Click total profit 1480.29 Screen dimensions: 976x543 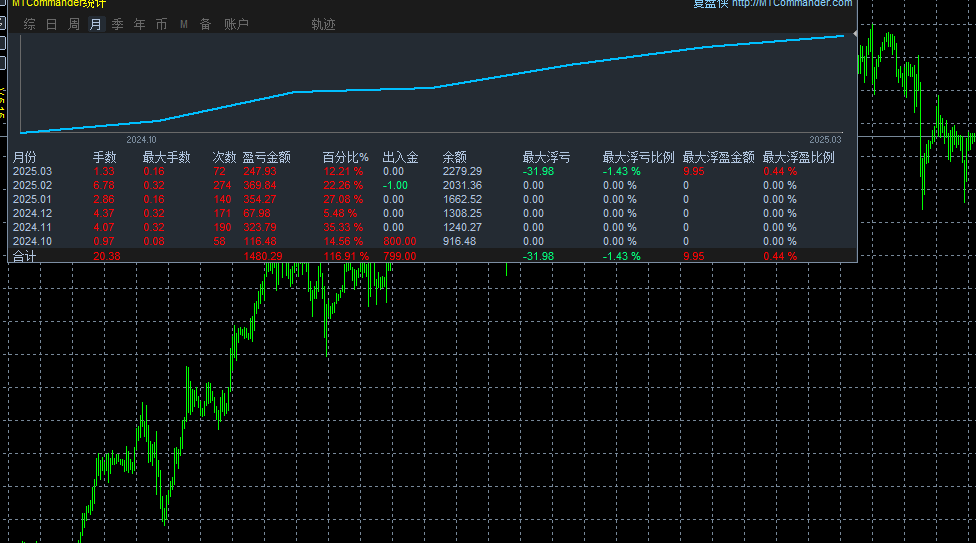263,256
